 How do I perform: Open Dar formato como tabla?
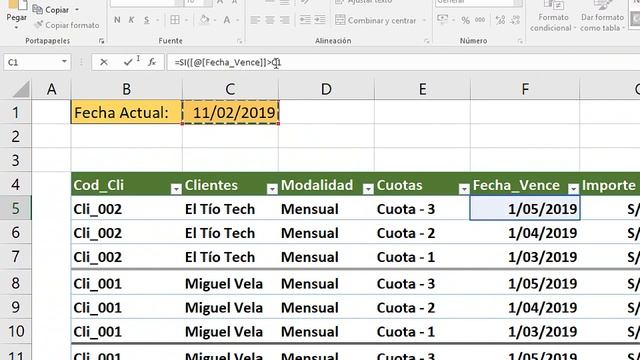point(602,16)
